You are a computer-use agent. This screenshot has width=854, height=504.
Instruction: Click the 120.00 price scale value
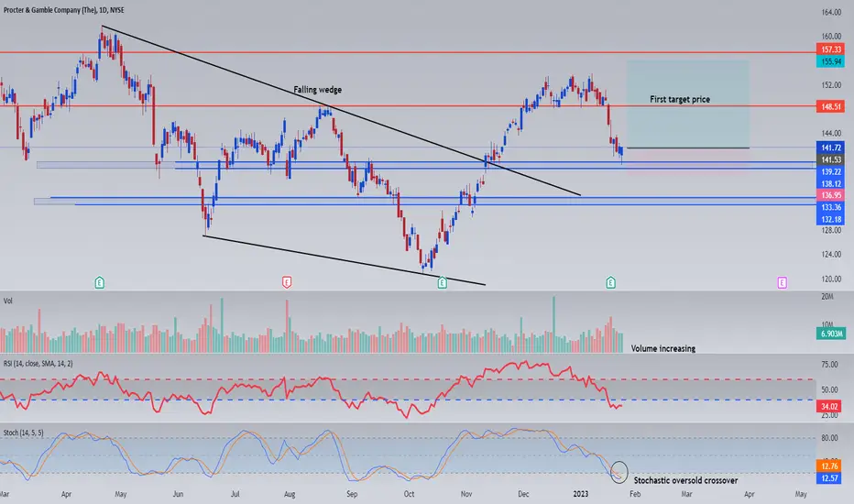831,279
